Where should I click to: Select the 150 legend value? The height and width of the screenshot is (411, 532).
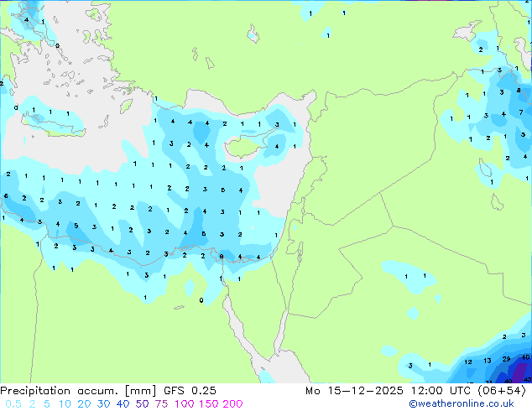point(209,404)
